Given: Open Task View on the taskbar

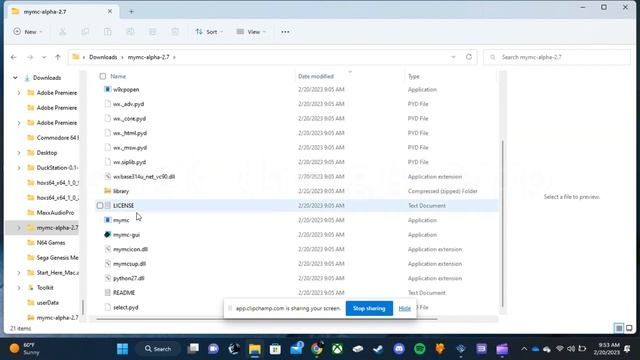Looking at the screenshot, I should [x=193, y=349].
